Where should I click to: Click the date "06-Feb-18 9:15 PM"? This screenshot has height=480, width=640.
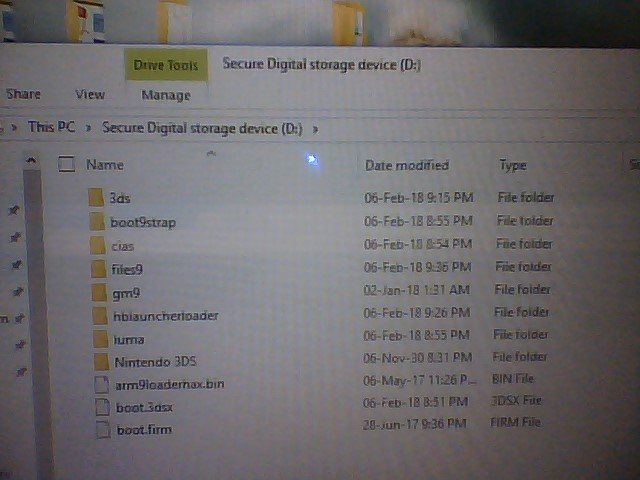(419, 198)
